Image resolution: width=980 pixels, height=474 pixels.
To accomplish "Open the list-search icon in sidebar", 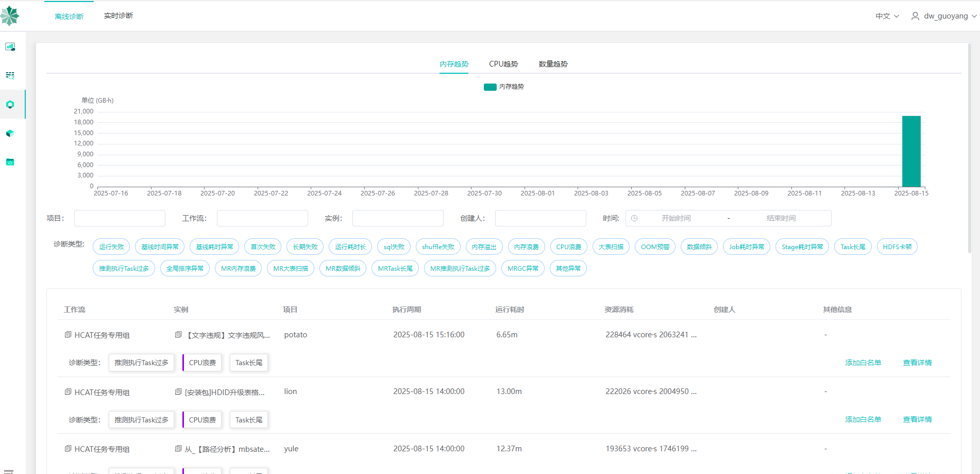I will pos(10,76).
